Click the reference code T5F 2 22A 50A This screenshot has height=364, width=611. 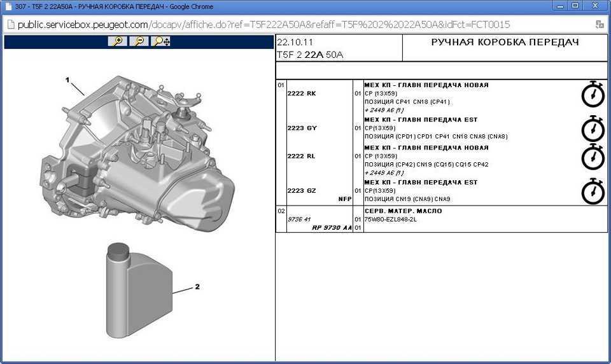click(x=310, y=55)
